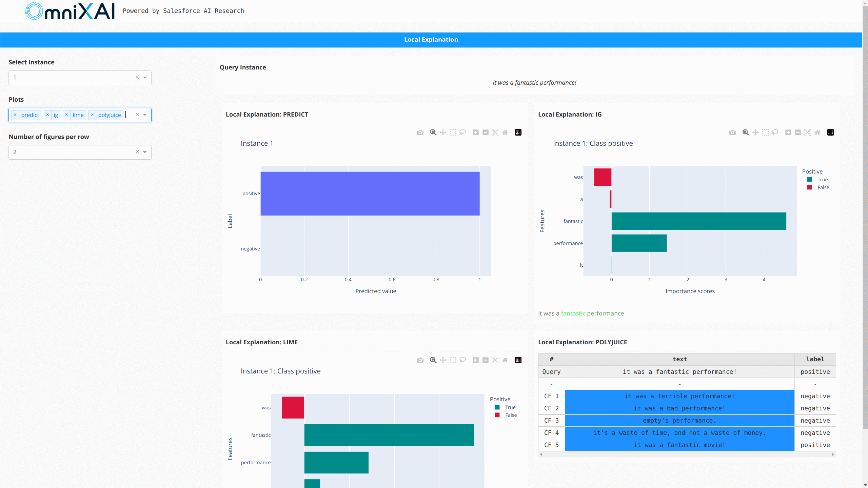Open Plotly logo link on PREDICT chart
This screenshot has height=488, width=868.
coord(518,133)
